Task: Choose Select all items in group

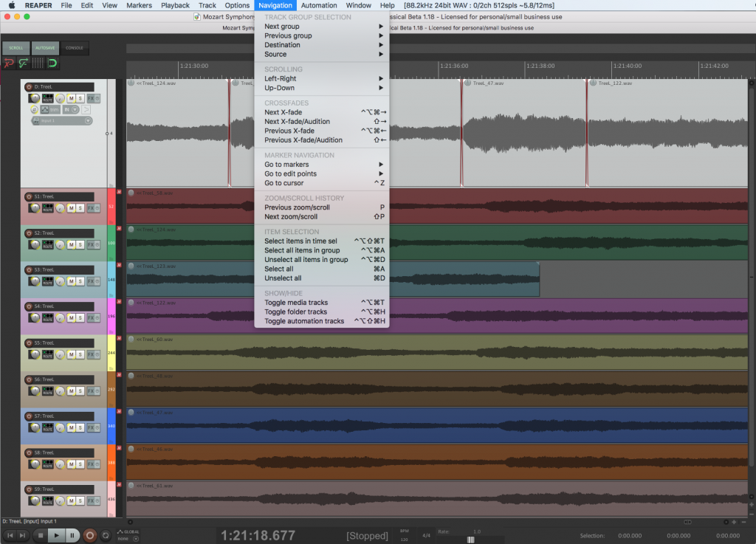Action: [x=322, y=250]
